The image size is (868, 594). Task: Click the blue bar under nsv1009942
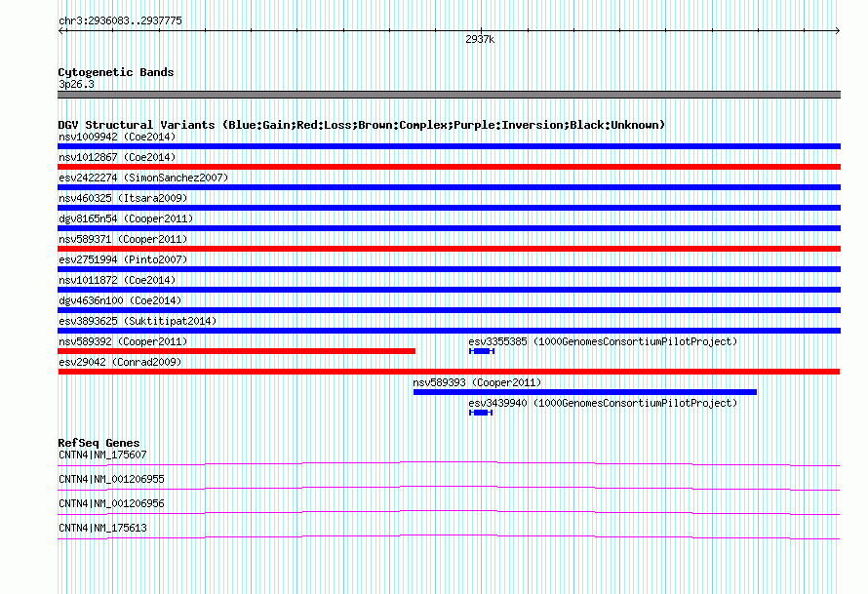(449, 146)
